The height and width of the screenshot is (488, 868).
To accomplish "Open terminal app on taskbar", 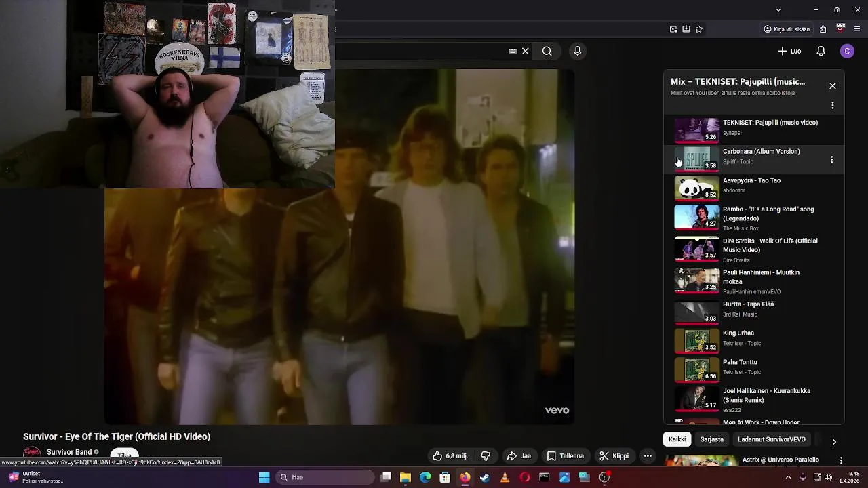I will 544,477.
